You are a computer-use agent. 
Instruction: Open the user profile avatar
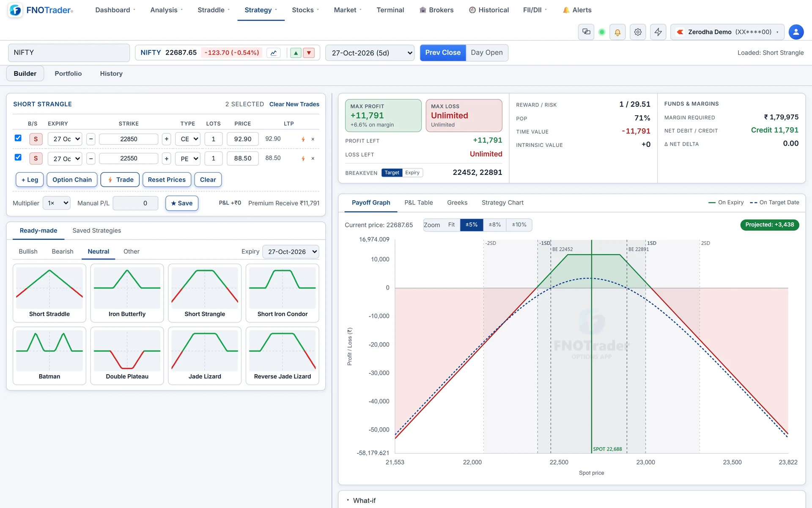click(796, 32)
